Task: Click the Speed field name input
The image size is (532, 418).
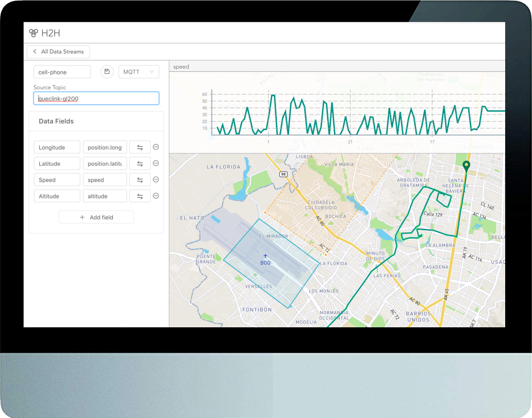Action: (57, 180)
